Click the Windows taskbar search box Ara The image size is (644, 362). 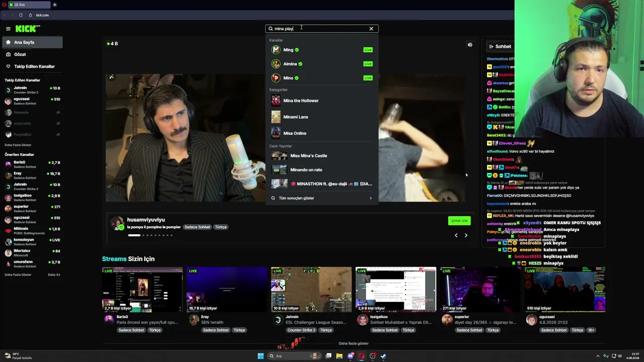(x=295, y=356)
